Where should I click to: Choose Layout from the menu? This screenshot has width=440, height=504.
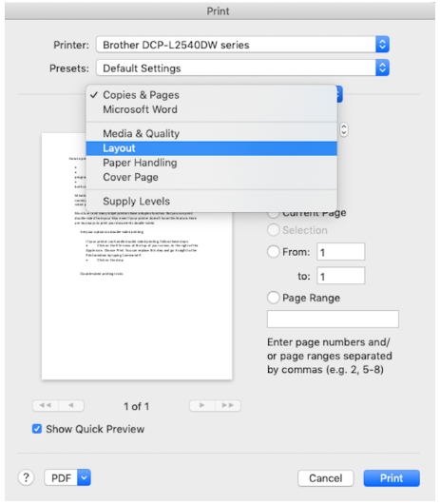point(211,148)
